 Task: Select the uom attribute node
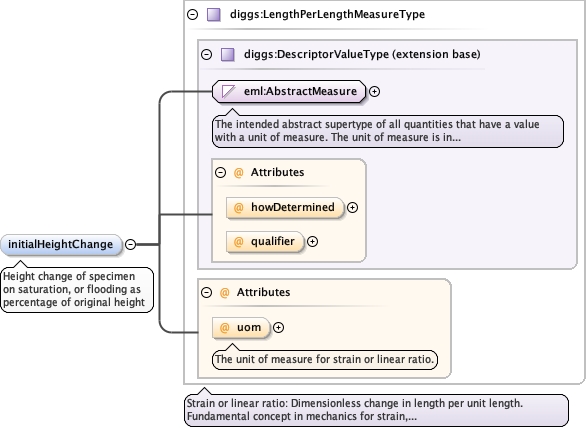pos(241,327)
